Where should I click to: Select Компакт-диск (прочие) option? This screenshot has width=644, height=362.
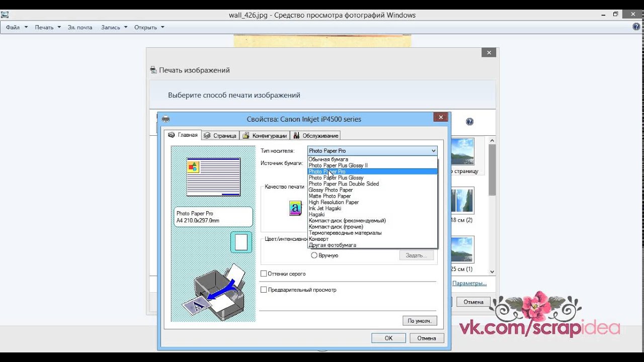point(372,227)
